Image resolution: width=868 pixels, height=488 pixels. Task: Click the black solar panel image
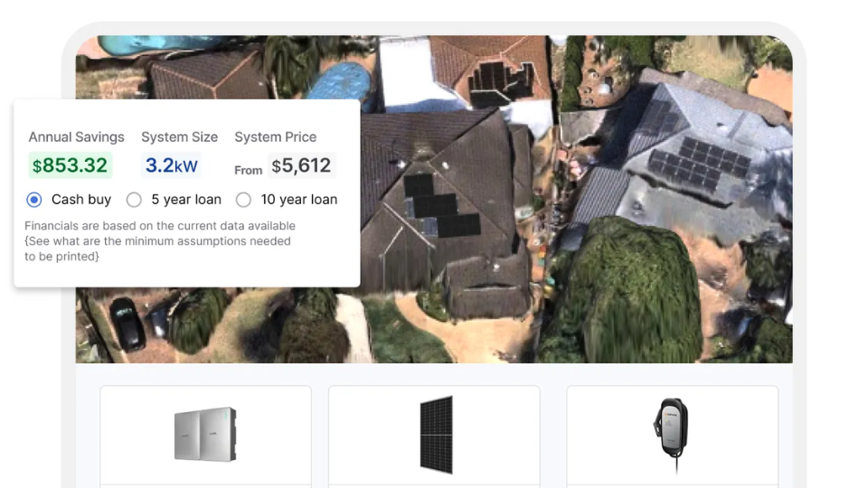(436, 435)
